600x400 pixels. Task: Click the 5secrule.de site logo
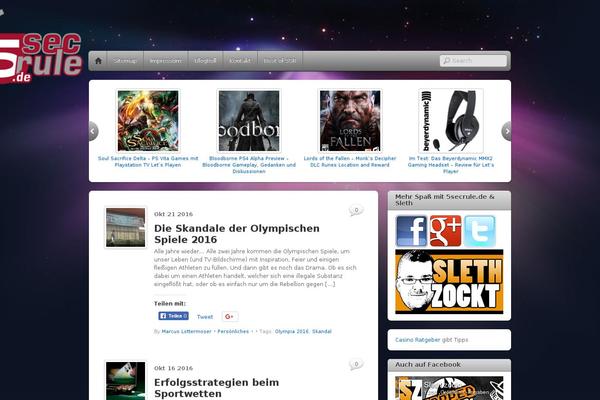(40, 58)
